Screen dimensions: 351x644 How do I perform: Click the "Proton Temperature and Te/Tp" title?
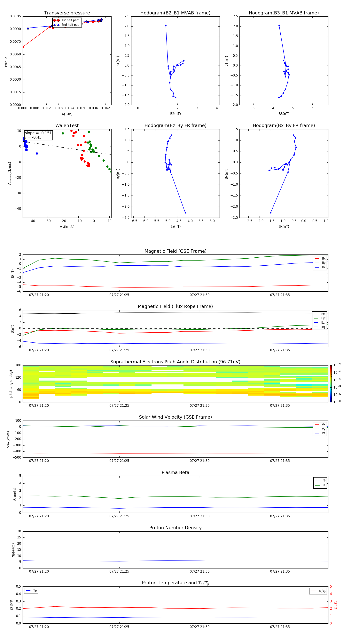click(175, 583)
